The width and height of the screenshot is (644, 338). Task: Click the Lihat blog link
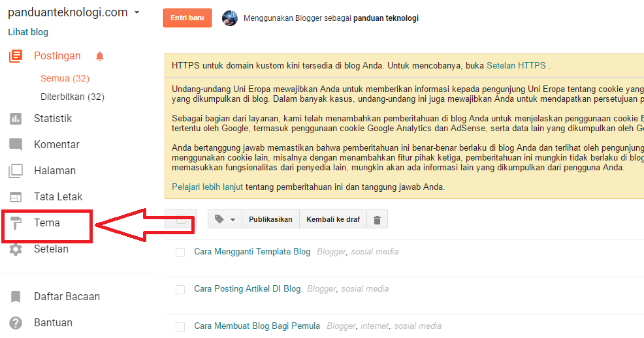coord(28,32)
